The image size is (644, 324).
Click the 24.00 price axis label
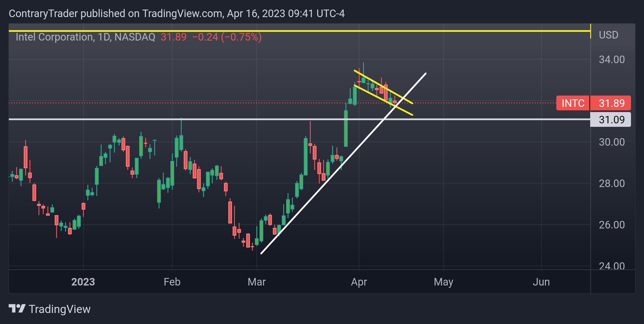click(x=612, y=266)
